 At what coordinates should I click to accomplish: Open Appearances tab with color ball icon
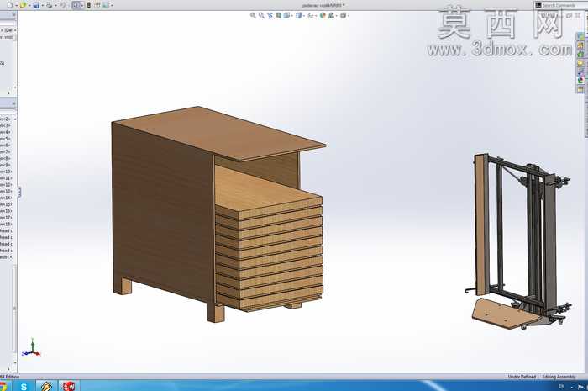pyautogui.click(x=580, y=80)
